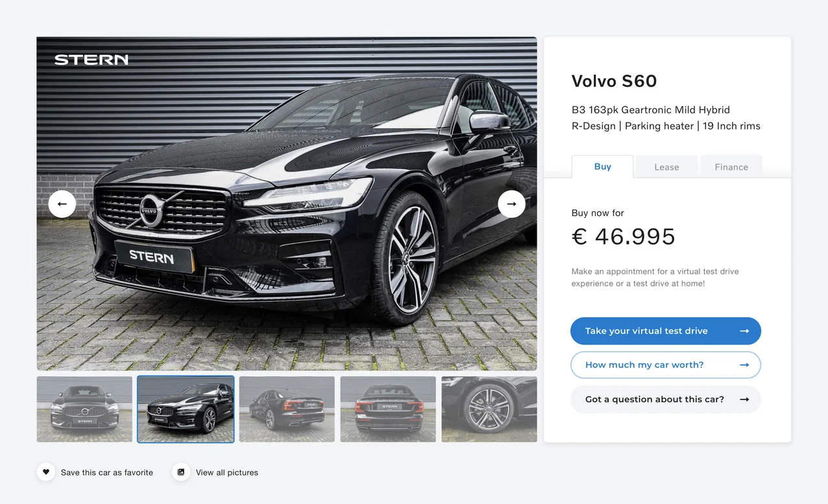Open View all pictures link
Screen dimensions: 828x504
(x=227, y=472)
